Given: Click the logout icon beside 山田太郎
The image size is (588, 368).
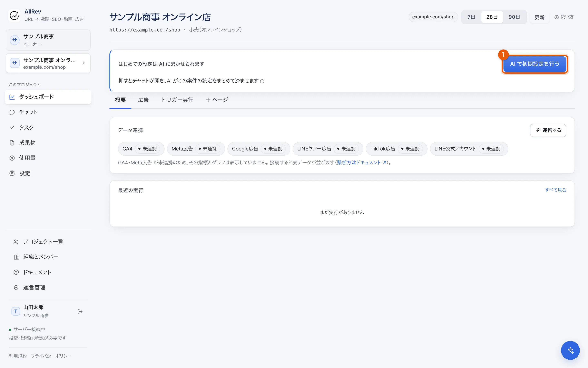Looking at the screenshot, I should [x=80, y=312].
